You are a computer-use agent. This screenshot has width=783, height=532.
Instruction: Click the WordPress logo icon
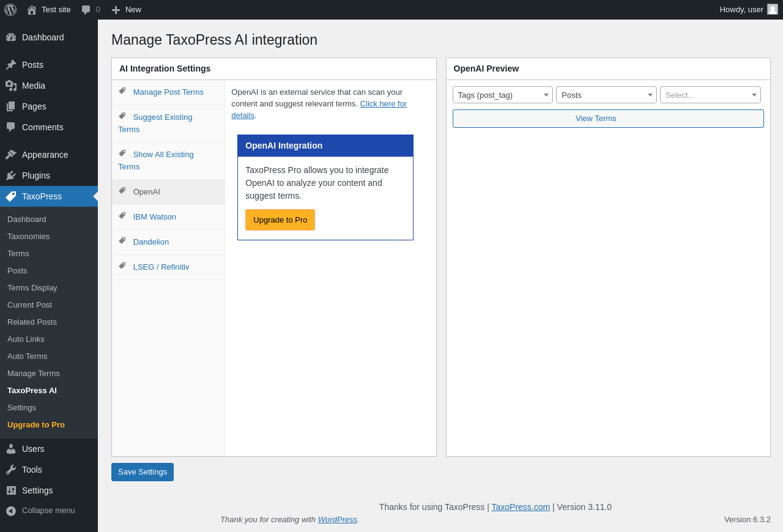[10, 10]
